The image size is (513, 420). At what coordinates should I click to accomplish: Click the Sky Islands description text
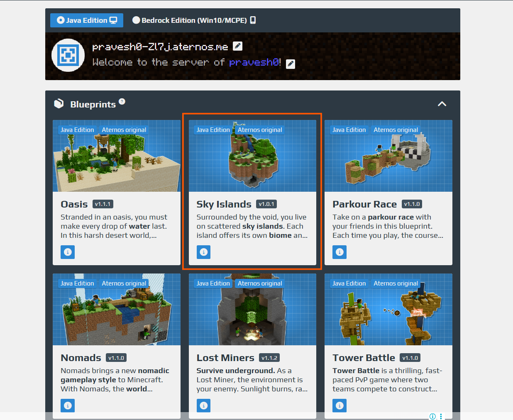pos(252,226)
